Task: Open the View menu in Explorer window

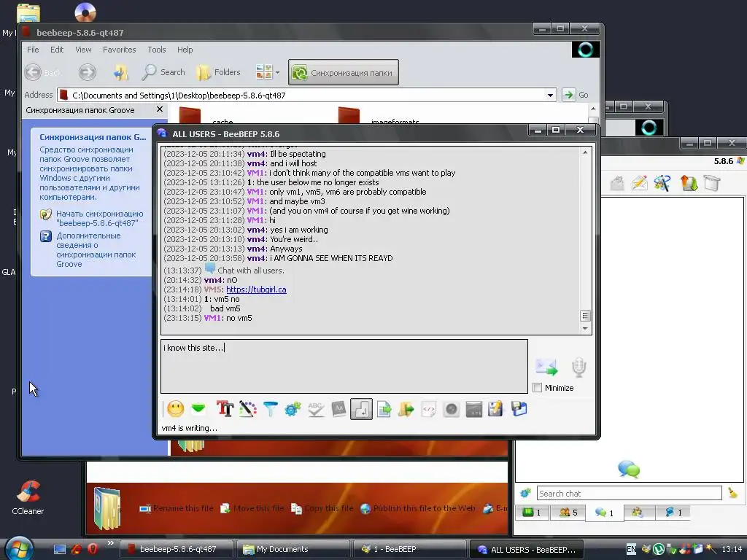Action: click(x=83, y=50)
